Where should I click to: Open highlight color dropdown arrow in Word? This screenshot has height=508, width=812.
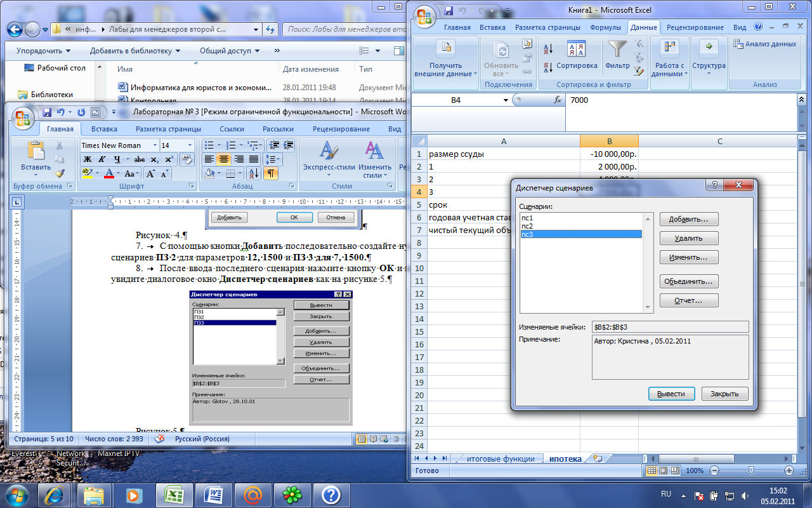(x=96, y=173)
